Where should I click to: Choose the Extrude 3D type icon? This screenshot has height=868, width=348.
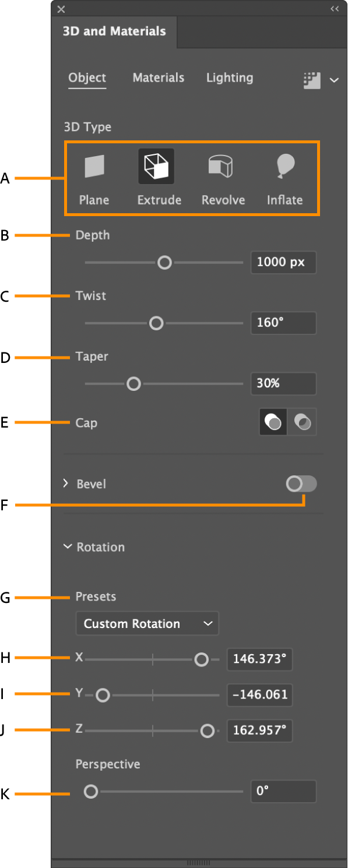pyautogui.click(x=156, y=166)
